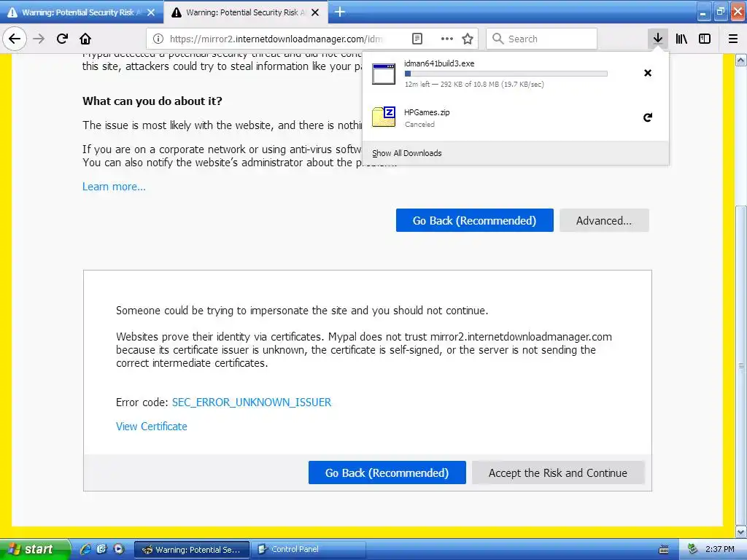Viewport: 747px width, 560px height.
Task: Click the keyboard icon in system tray
Action: (664, 550)
